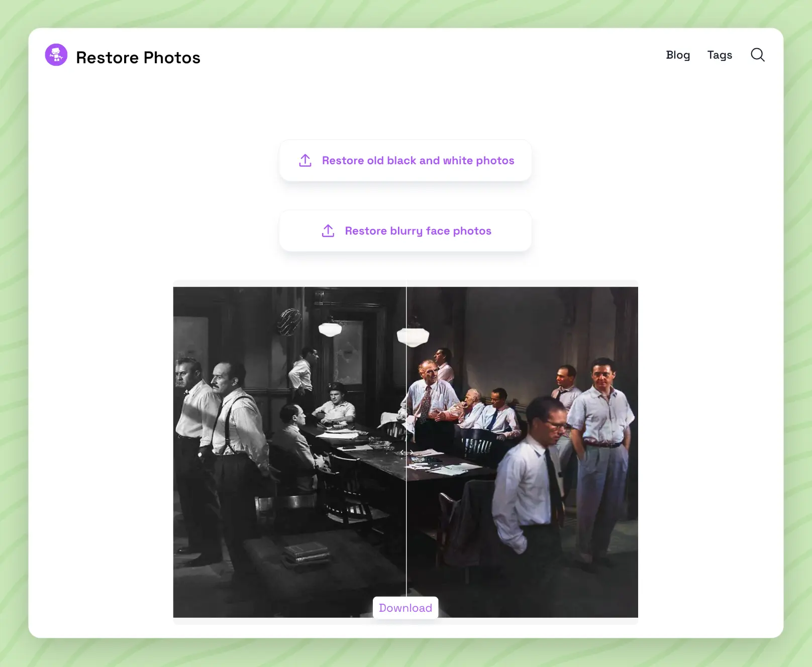Click the right chevron on the comparison handle
Screen dimensions: 812x667
point(411,453)
